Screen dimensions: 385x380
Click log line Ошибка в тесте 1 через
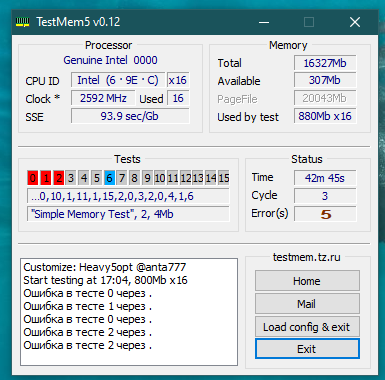pyautogui.click(x=88, y=306)
